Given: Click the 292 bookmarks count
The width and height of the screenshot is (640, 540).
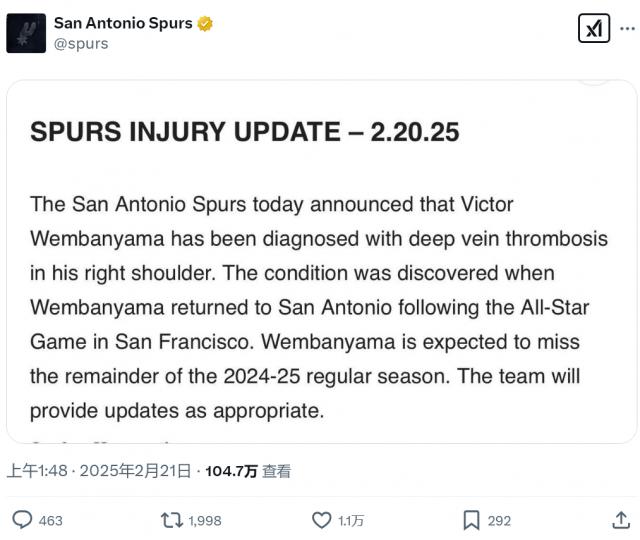Looking at the screenshot, I should (x=499, y=521).
